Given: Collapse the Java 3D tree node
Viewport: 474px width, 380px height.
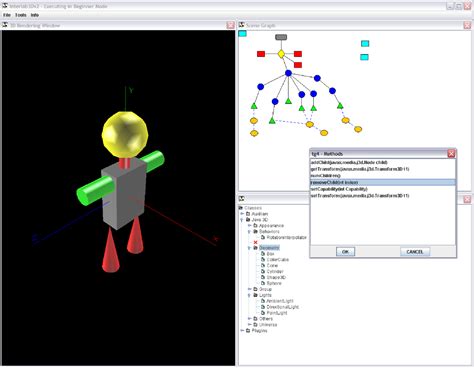Looking at the screenshot, I should [242, 220].
